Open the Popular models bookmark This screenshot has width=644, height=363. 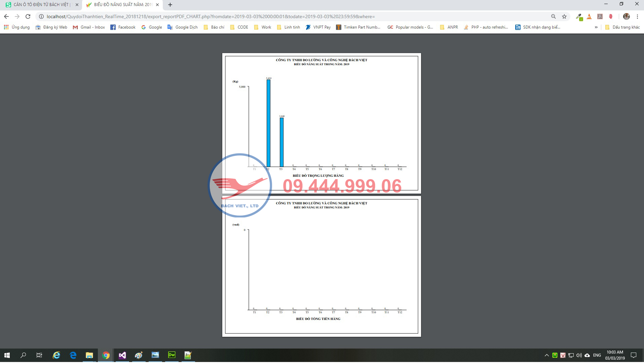(410, 27)
